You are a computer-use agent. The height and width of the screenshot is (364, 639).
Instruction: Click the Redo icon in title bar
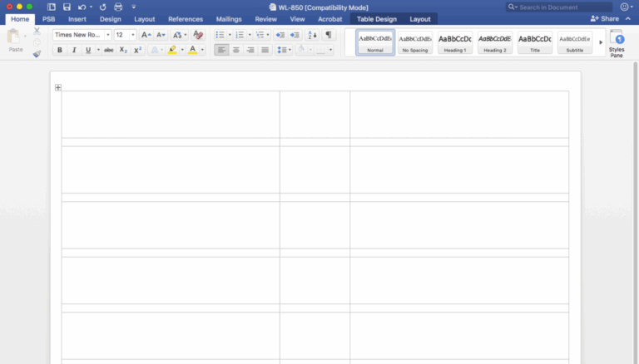(102, 7)
